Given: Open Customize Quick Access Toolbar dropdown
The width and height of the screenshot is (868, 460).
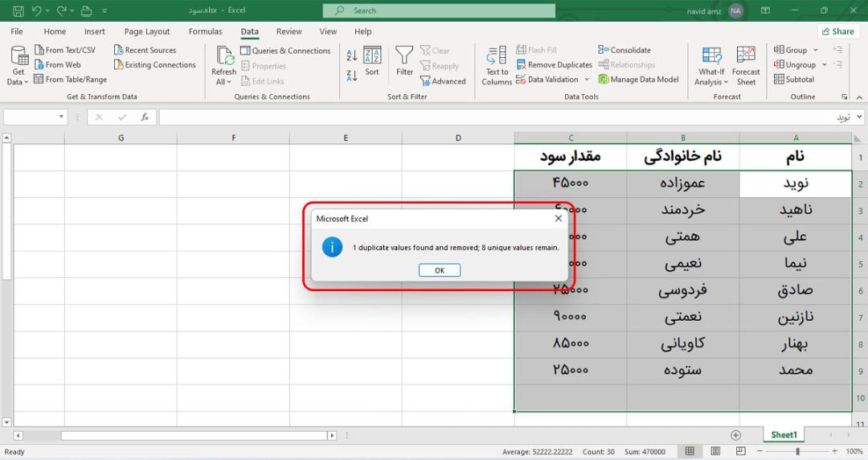Looking at the screenshot, I should pyautogui.click(x=104, y=10).
